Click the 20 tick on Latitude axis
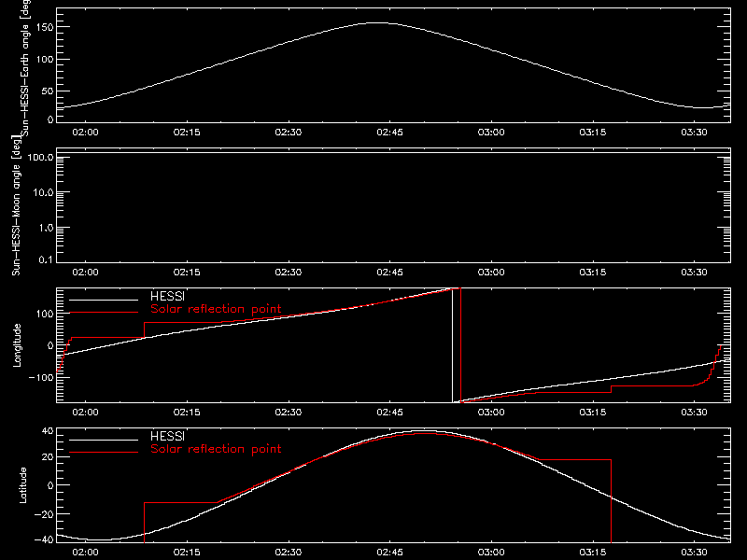This screenshot has width=747, height=560. tap(49, 457)
